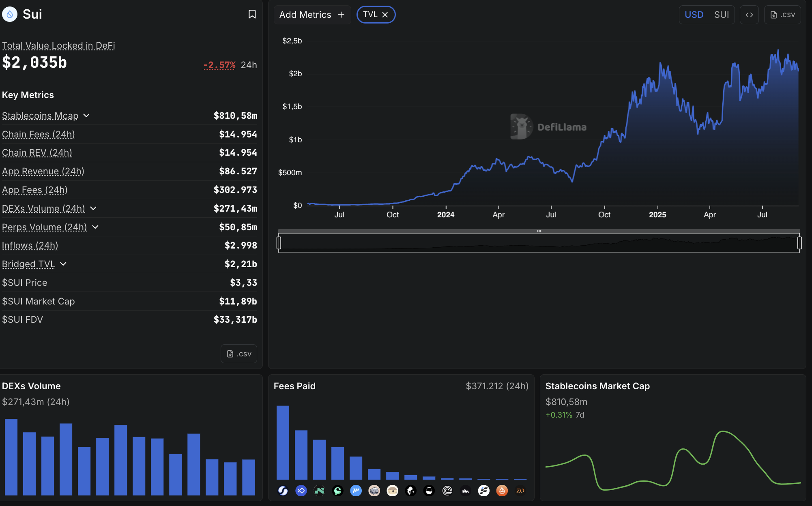Expand Perps Volume (24h) breakdown
This screenshot has height=506, width=812.
(95, 227)
